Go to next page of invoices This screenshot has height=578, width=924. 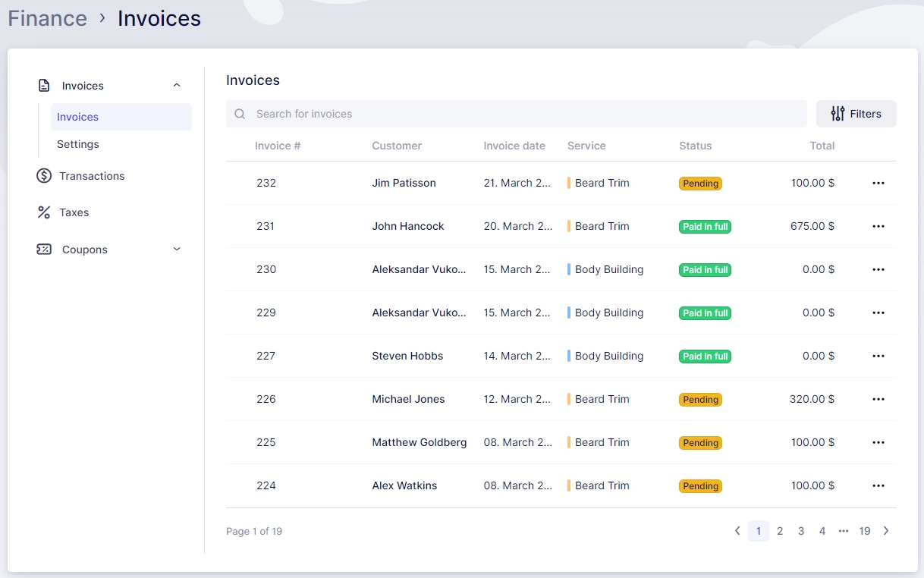886,531
